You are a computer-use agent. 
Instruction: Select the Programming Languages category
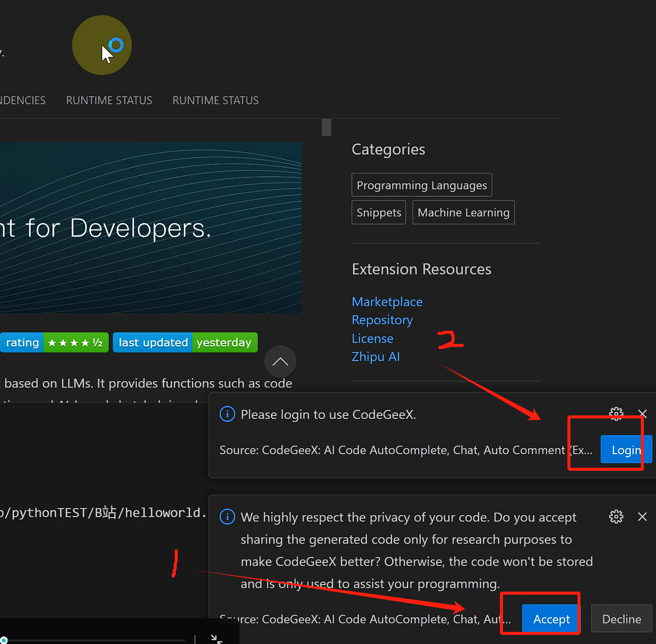pyautogui.click(x=422, y=185)
